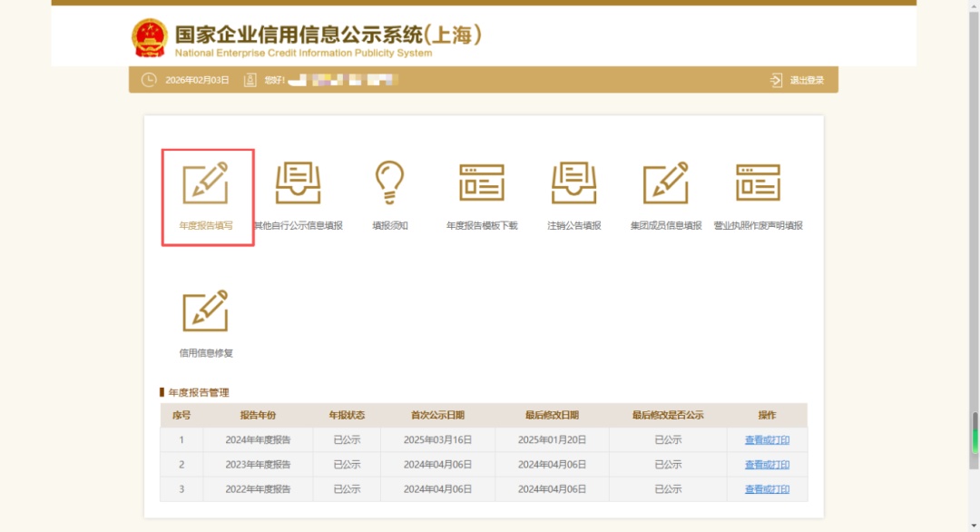This screenshot has width=980, height=532.
Task: Click the 报告年份 column header
Action: tap(258, 415)
